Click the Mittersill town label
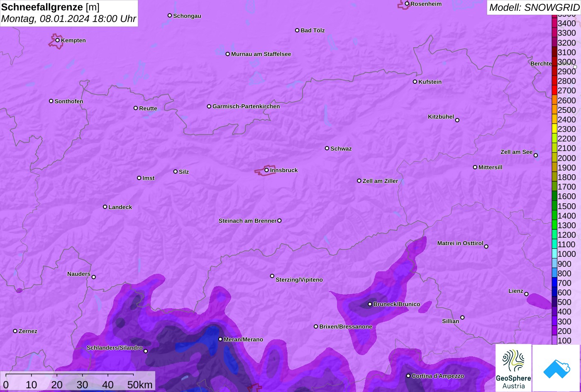 491,167
